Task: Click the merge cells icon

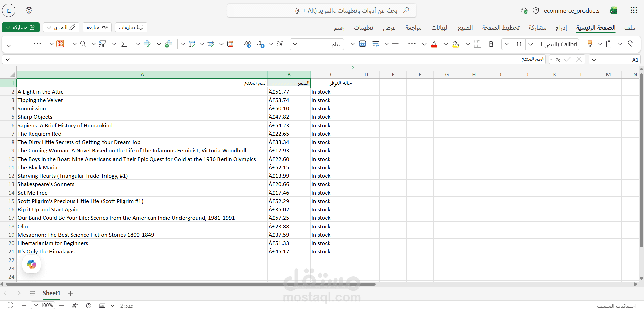Action: pos(363,44)
